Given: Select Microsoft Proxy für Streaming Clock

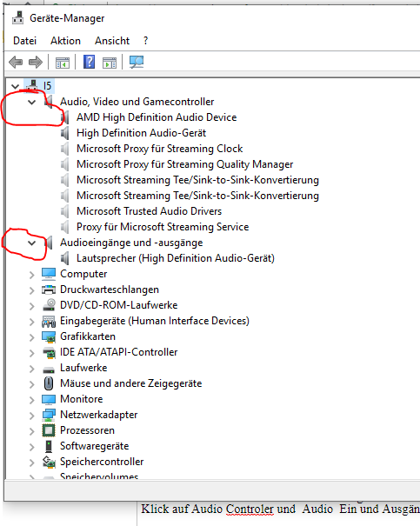Looking at the screenshot, I should (x=160, y=149).
